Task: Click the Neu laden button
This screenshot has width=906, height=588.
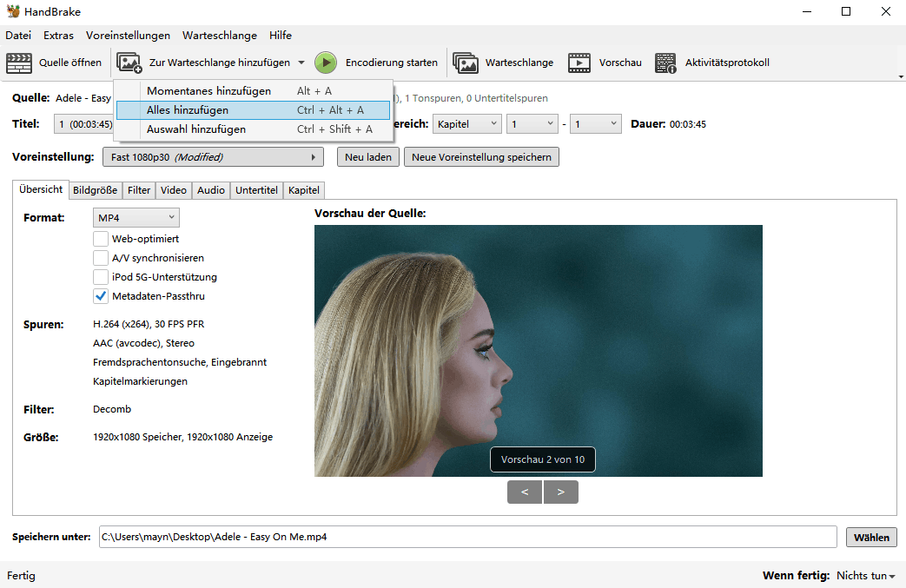Action: (x=368, y=157)
